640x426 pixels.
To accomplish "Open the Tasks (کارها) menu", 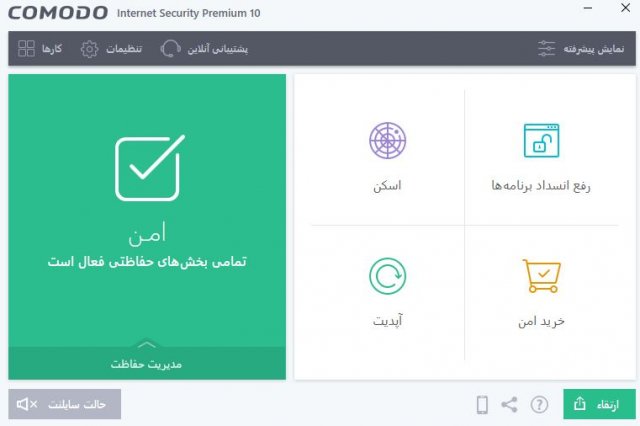I will pos(40,49).
